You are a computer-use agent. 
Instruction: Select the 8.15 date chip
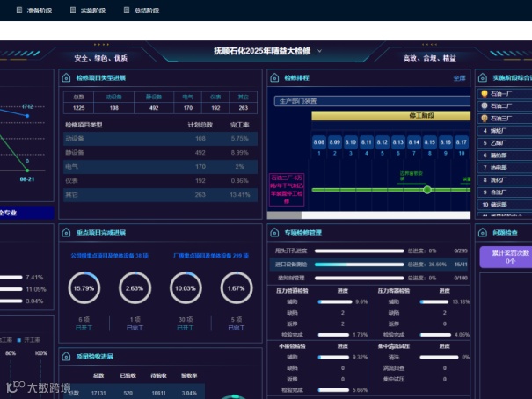click(430, 142)
